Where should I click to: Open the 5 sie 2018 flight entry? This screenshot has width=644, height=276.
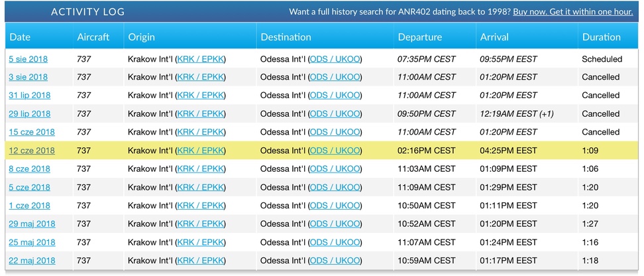(x=28, y=59)
